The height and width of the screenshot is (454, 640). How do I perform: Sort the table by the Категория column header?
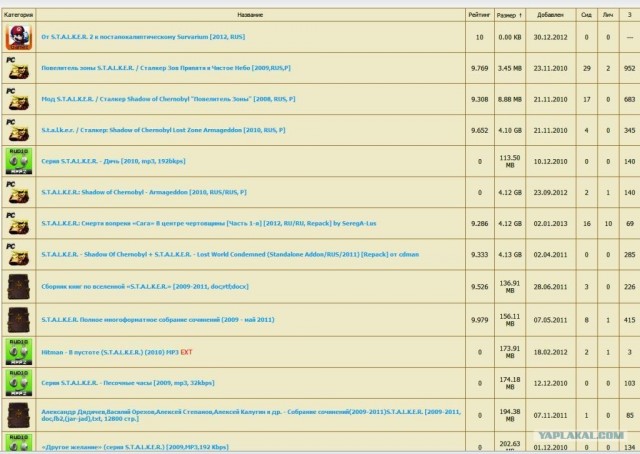[18, 15]
